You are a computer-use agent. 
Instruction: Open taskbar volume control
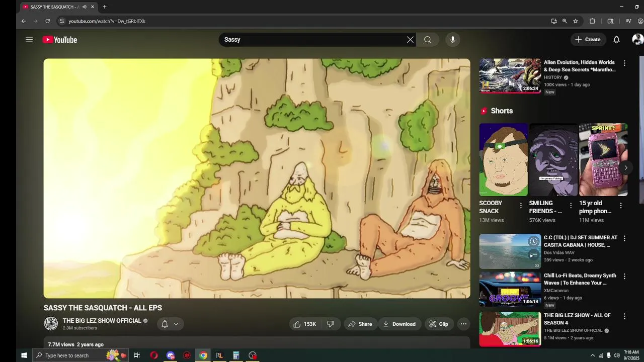pyautogui.click(x=616, y=355)
